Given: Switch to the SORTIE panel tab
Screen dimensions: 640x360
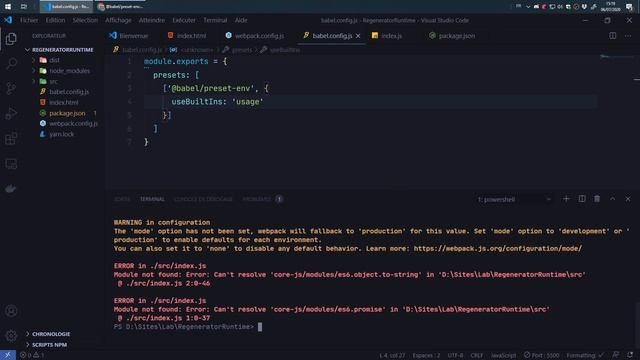Looking at the screenshot, I should point(122,199).
